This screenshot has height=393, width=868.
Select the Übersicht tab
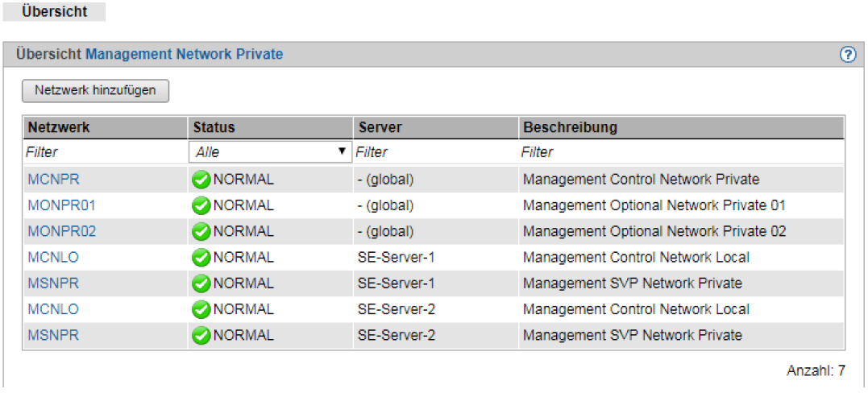54,11
